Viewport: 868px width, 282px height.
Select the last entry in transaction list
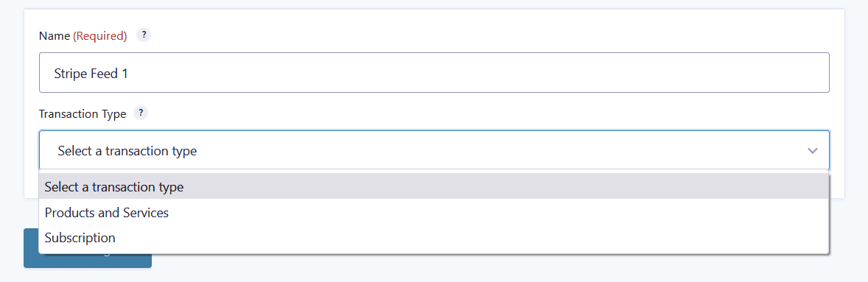tap(433, 238)
